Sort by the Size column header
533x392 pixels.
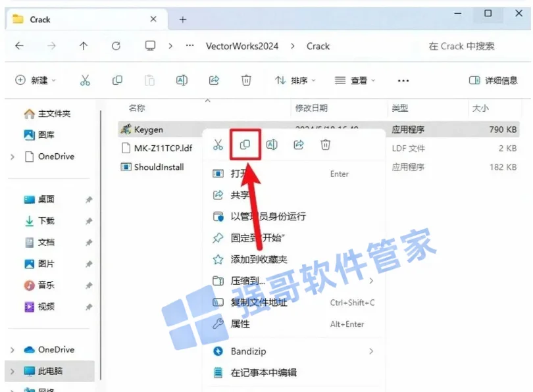(x=480, y=108)
